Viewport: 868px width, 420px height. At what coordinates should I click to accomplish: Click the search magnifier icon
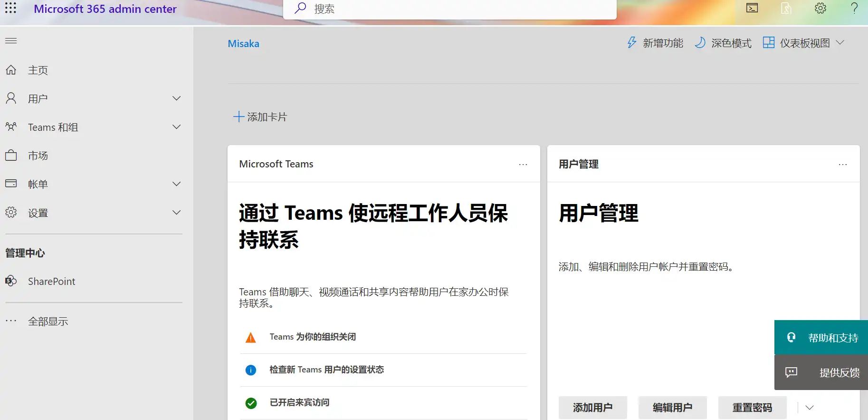[300, 8]
